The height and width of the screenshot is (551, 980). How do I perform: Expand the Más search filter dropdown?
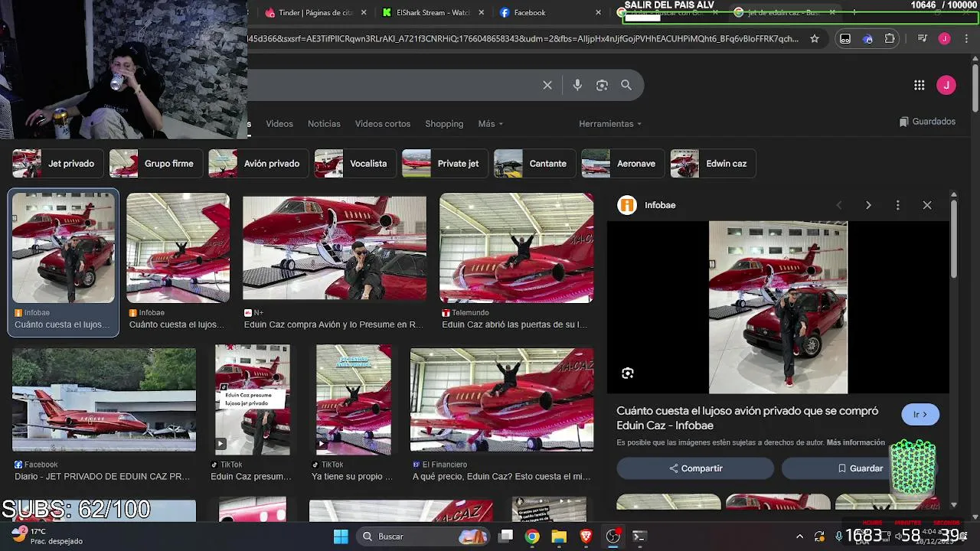(x=491, y=123)
